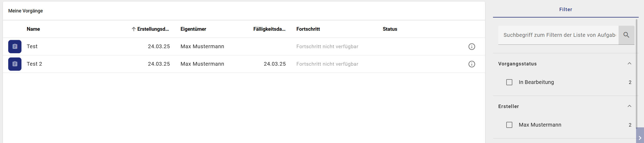Sort by the Status column header

tap(390, 29)
